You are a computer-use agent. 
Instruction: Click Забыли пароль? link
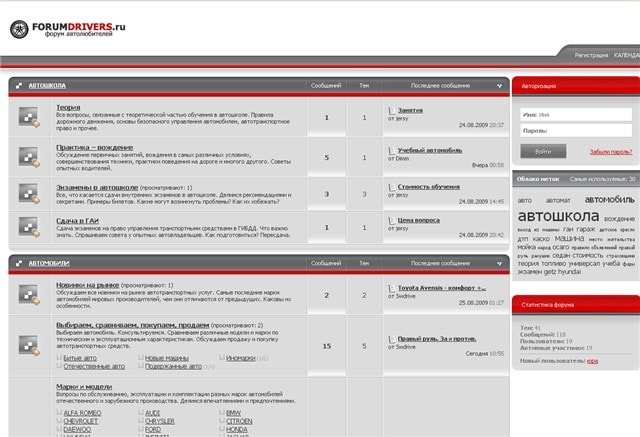[x=611, y=152]
